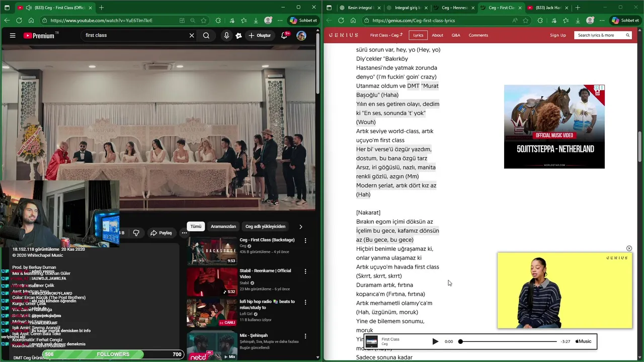Select the Lyrics tab on Genius
644x362 pixels.
418,35
